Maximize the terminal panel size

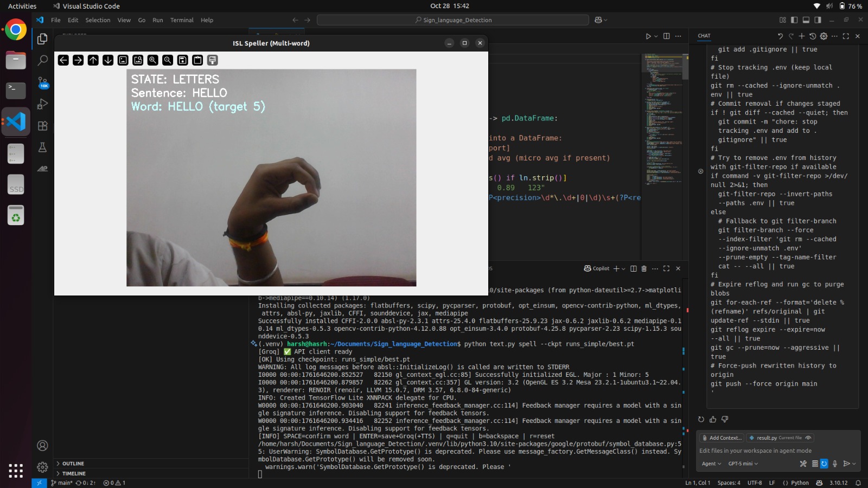(x=667, y=268)
